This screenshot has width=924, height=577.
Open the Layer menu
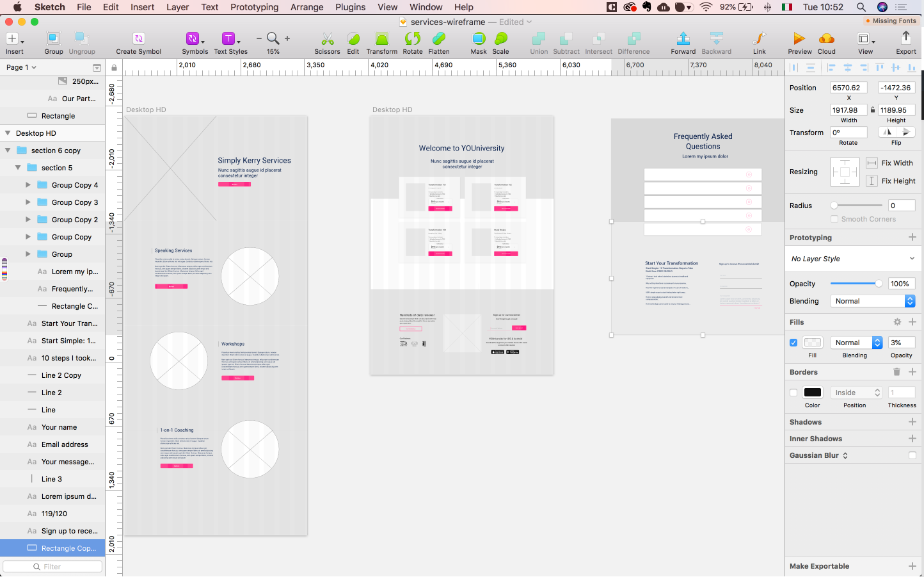177,7
